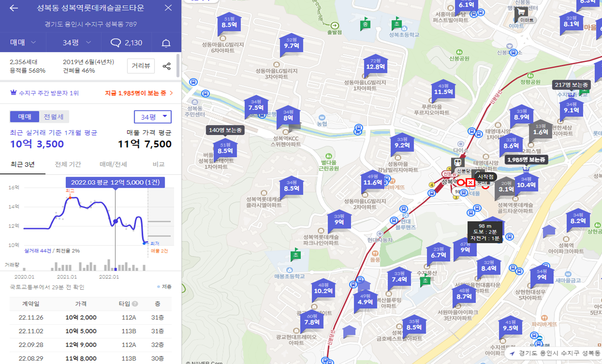The image size is (602, 364).
Task: Click the 타입 help question icon
Action: click(x=135, y=304)
